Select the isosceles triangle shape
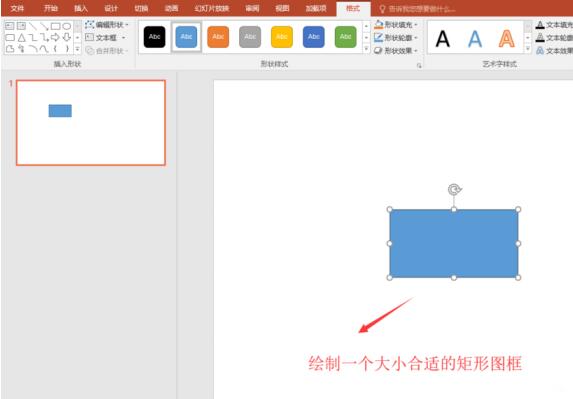Viewport: 573px width, 399px height. 21,37
